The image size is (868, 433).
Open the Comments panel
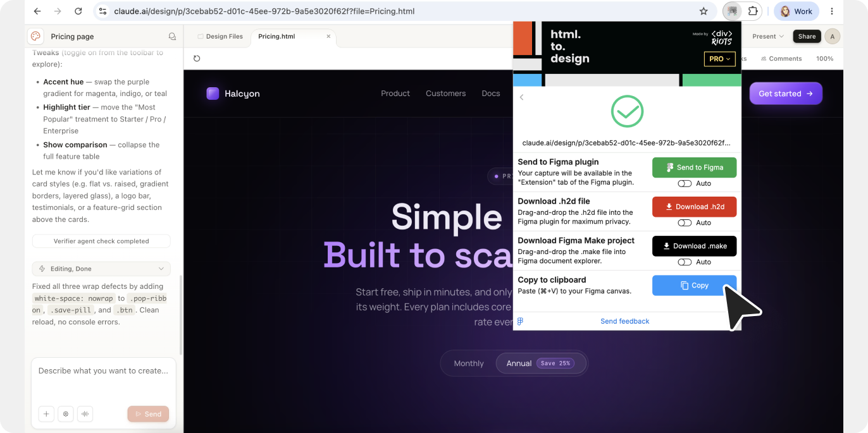781,59
